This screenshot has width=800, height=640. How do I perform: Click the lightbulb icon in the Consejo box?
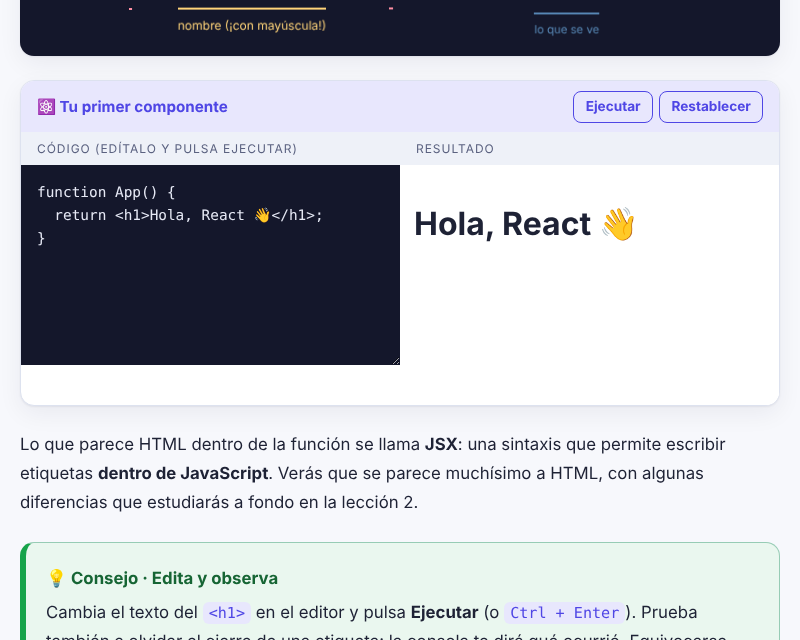pyautogui.click(x=56, y=578)
